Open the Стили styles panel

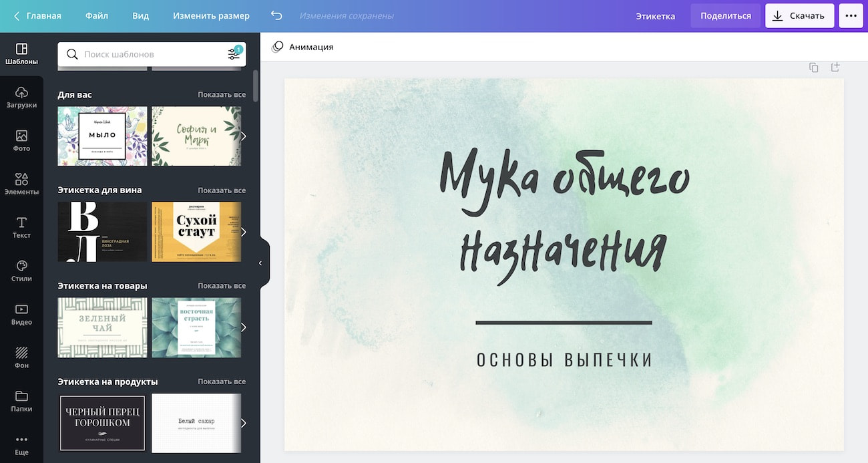[21, 271]
